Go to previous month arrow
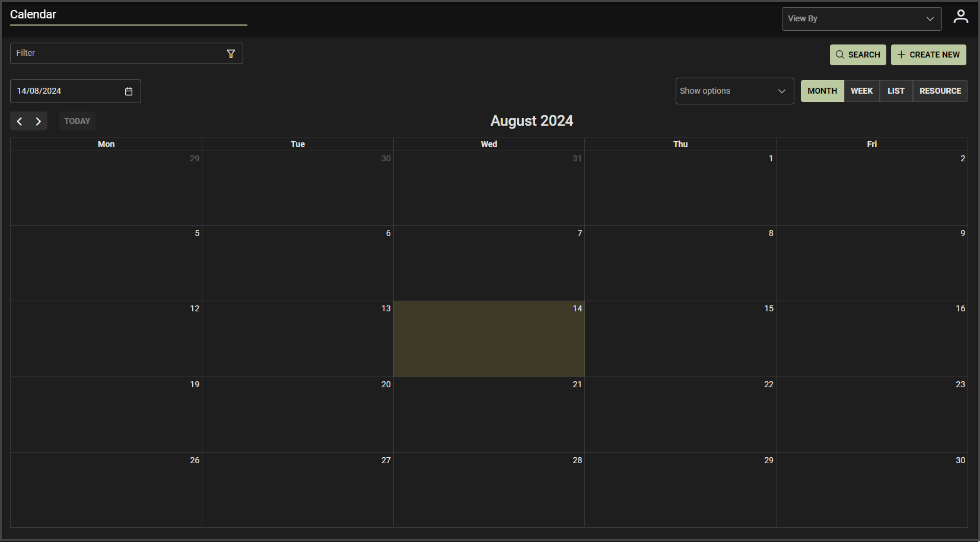980x542 pixels. tap(20, 122)
